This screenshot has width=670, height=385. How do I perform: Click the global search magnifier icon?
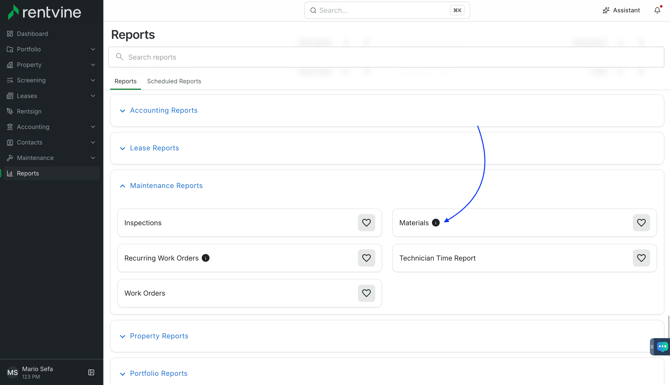pos(313,10)
